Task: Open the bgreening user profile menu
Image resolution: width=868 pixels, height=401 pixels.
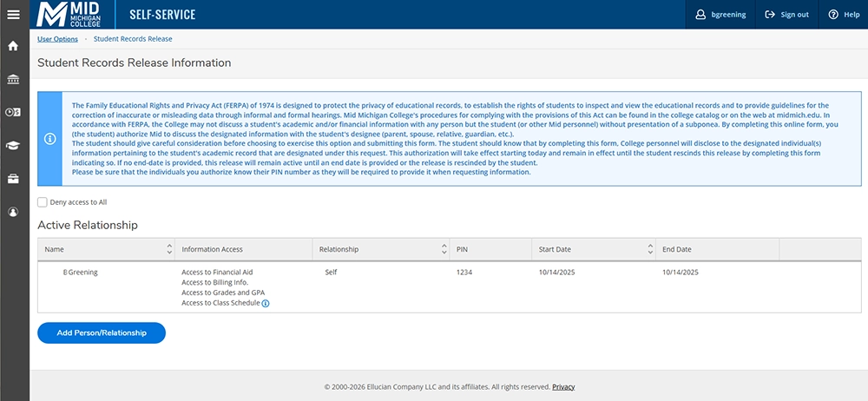Action: 720,15
